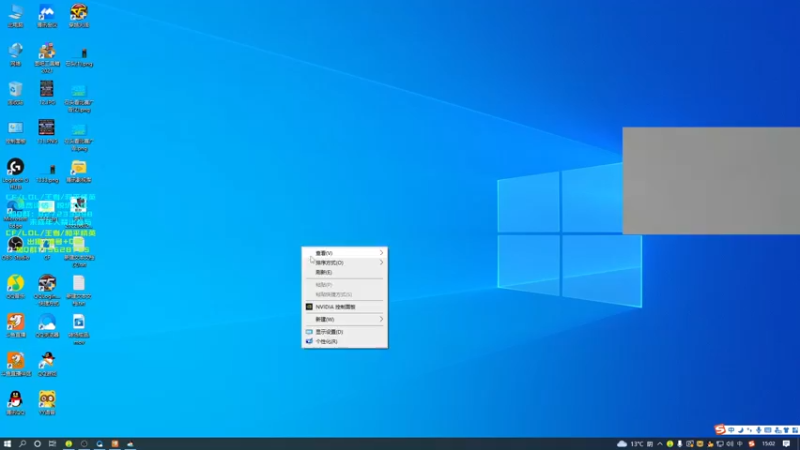Image resolution: width=800 pixels, height=450 pixels.
Task: Click the grayed-out 粘贴快捷方式(S) entry
Action: 344,294
